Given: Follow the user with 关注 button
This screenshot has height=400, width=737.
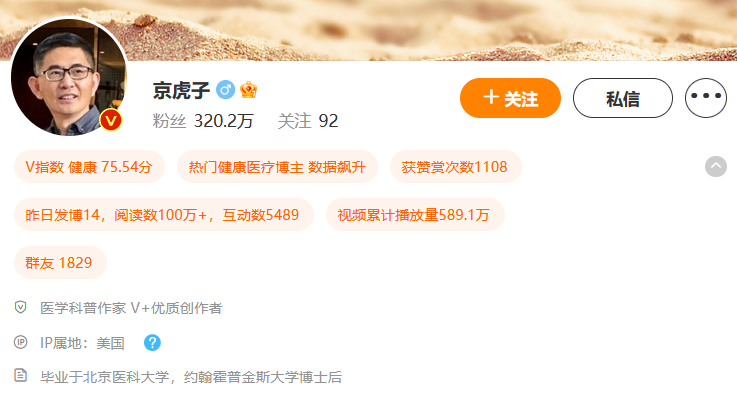Looking at the screenshot, I should [x=510, y=98].
